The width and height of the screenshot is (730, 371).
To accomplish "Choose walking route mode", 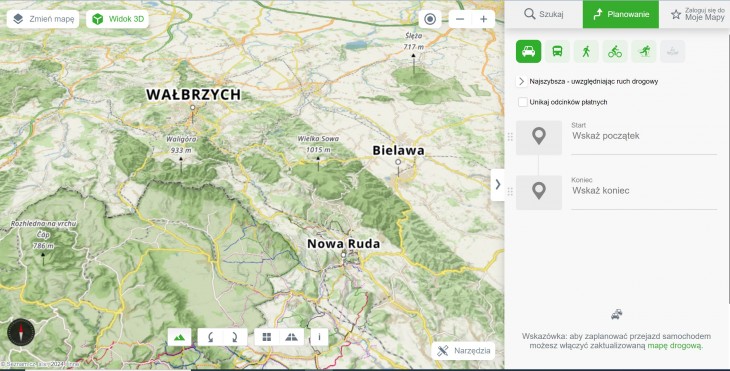I will (586, 51).
